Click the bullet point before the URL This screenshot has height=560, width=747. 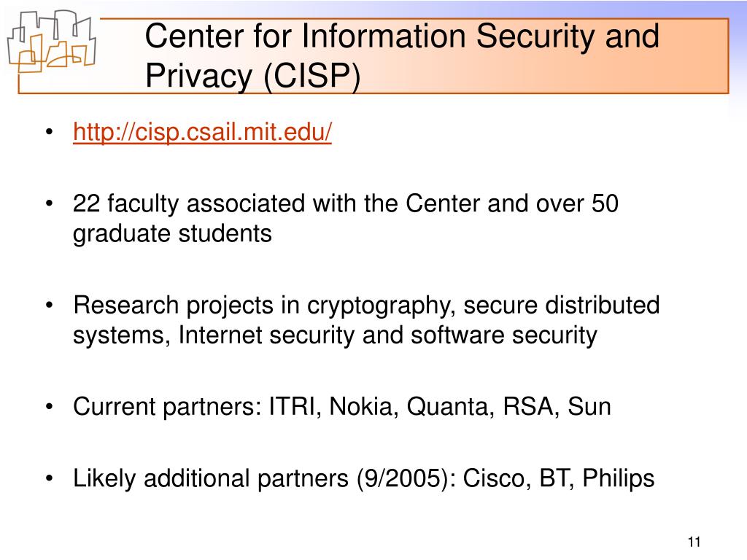(49, 132)
